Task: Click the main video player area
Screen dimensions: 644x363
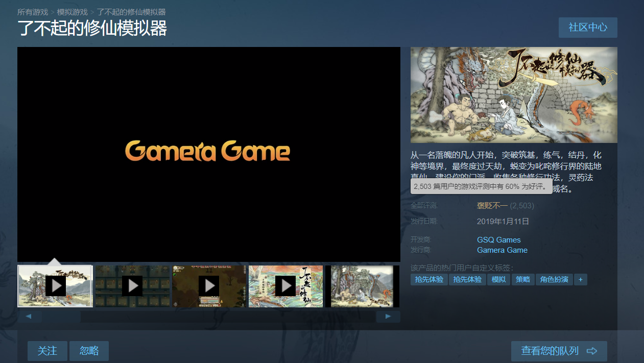Action: [x=209, y=154]
